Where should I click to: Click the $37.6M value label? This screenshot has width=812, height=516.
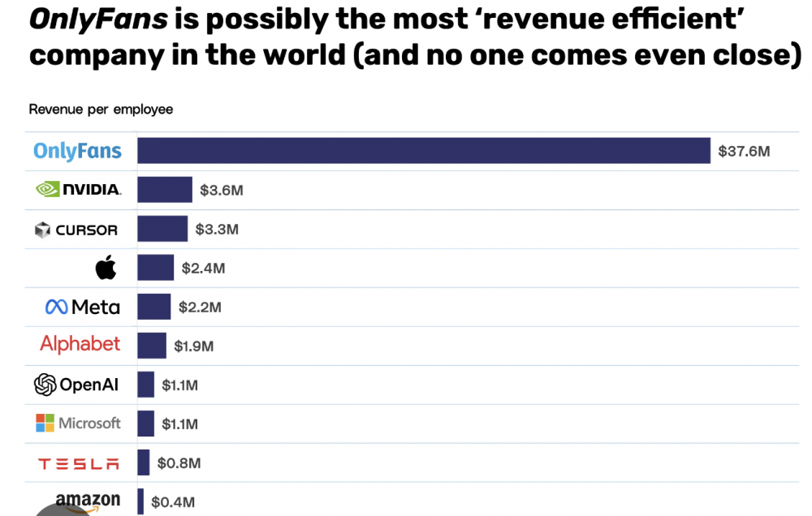[x=744, y=151]
